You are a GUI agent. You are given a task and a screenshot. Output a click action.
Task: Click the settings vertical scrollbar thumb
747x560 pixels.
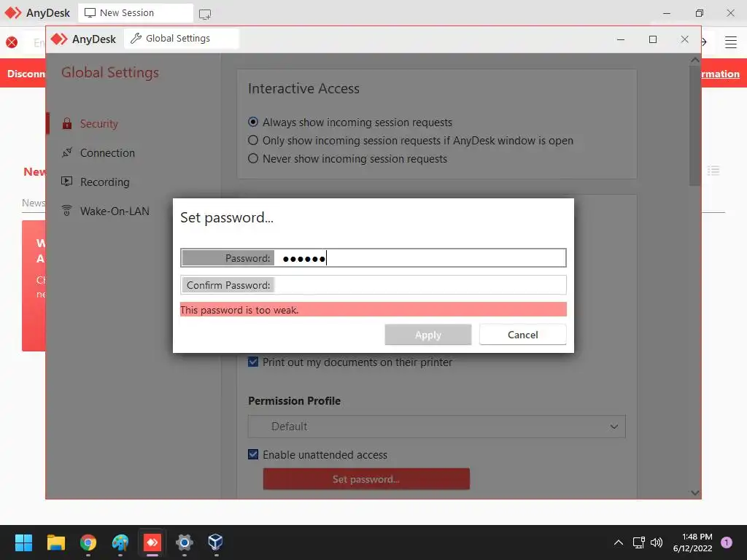point(695,125)
